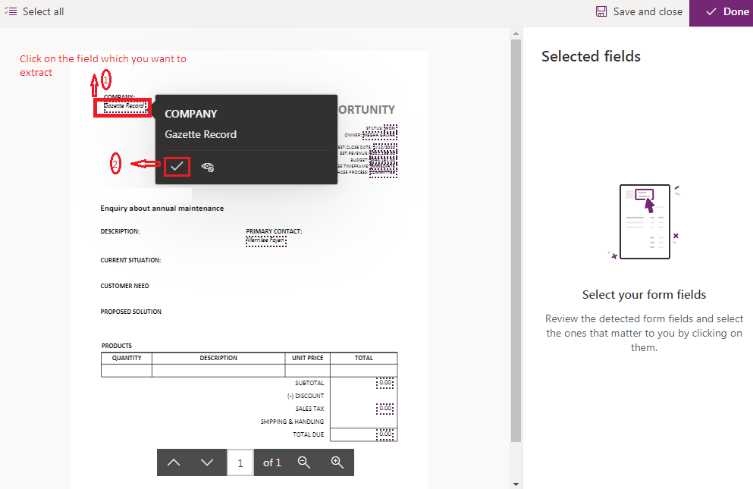This screenshot has width=753, height=489.
Task: Zoom out the document with magnifier minus
Action: 304,463
